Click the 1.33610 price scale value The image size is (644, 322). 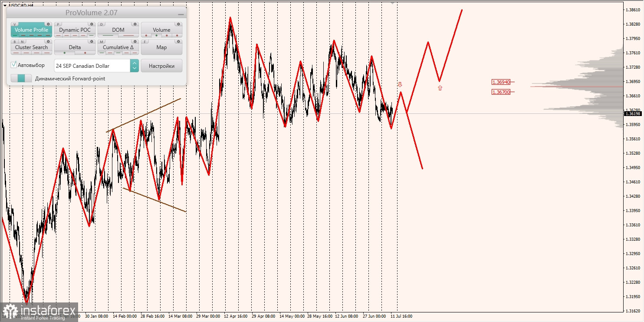(x=633, y=225)
